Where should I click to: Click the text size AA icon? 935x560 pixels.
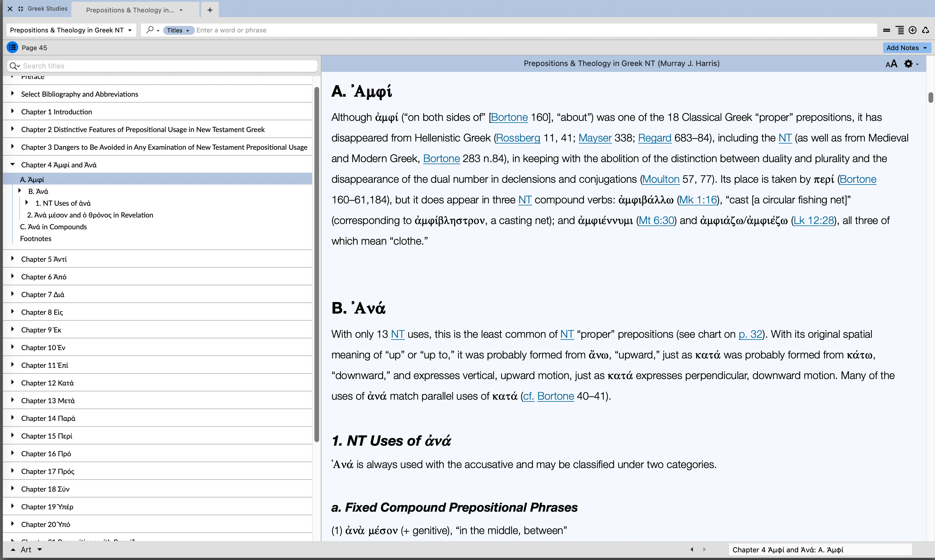(891, 64)
